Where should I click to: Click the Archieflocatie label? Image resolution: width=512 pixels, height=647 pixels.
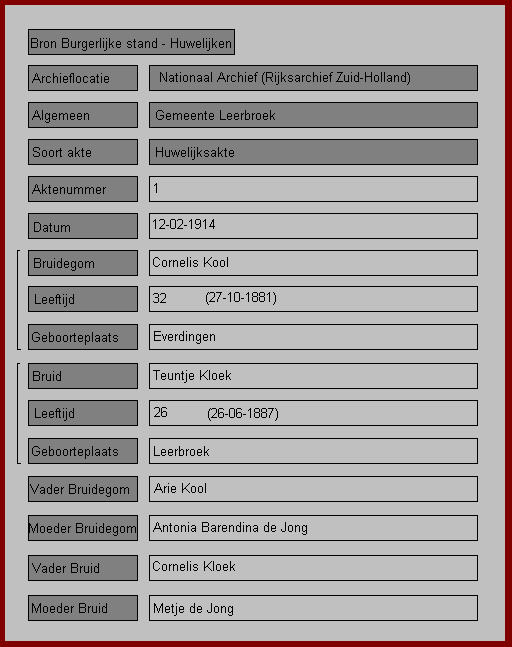point(83,78)
